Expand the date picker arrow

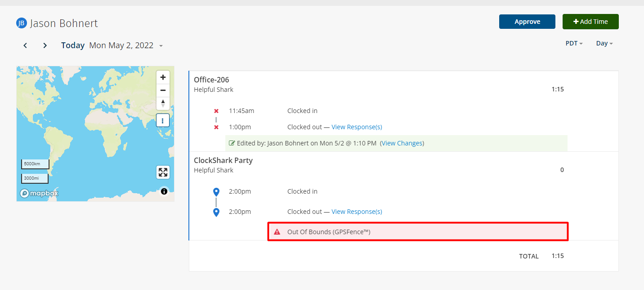(161, 46)
